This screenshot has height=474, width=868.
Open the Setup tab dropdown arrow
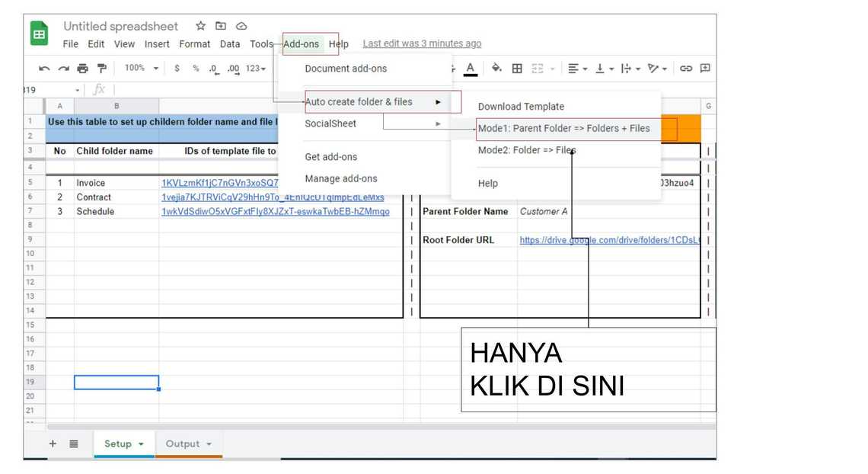141,444
